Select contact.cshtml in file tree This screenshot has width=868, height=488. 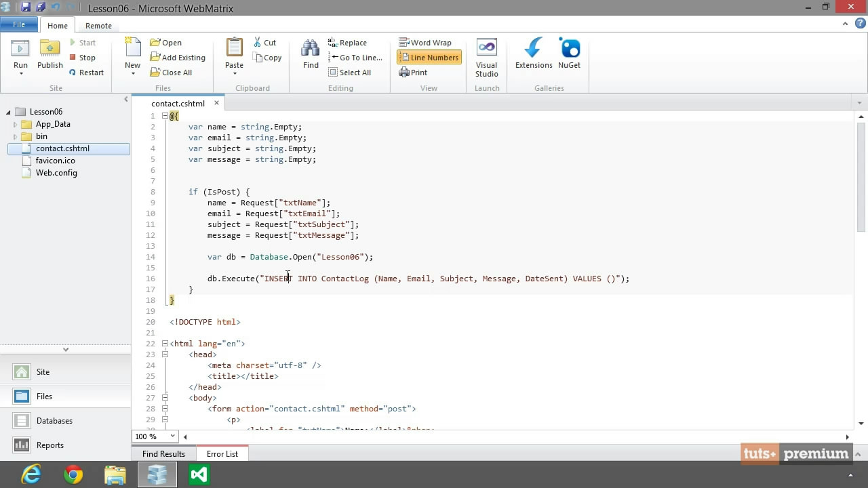[x=68, y=148]
